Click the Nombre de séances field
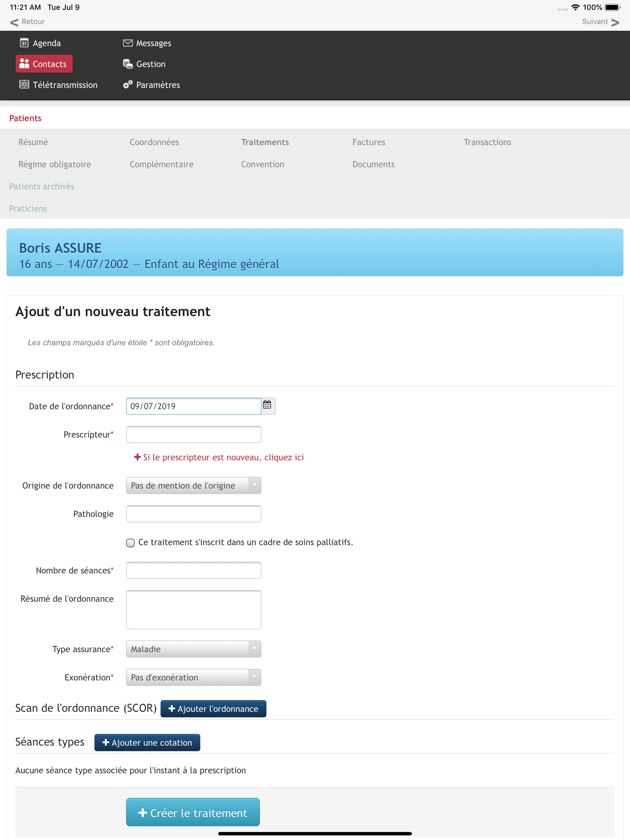Screen dimensions: 630x840 coord(193,570)
